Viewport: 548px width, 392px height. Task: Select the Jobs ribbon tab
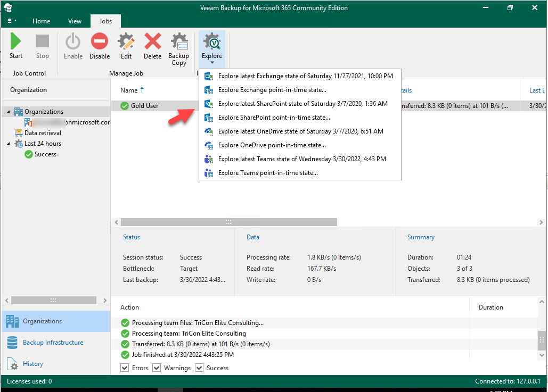click(x=105, y=21)
